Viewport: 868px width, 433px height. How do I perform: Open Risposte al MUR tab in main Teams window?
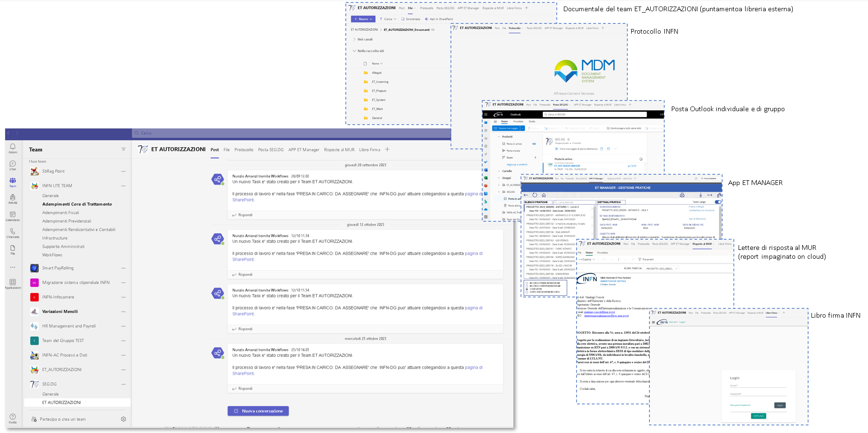339,150
